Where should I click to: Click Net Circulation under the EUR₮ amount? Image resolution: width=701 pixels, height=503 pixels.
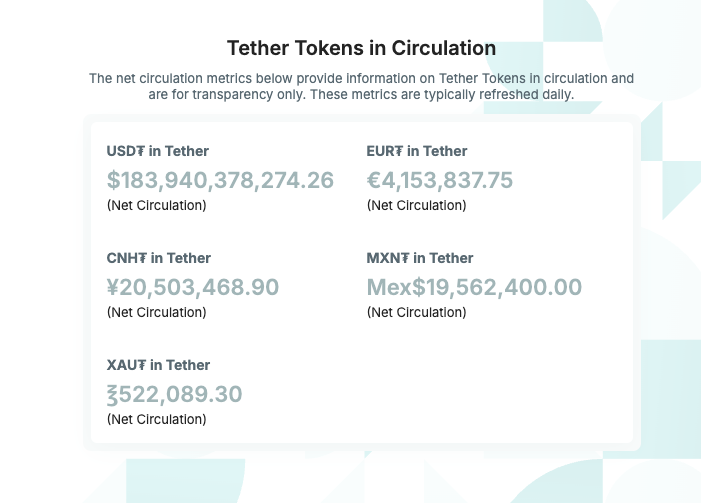click(416, 205)
